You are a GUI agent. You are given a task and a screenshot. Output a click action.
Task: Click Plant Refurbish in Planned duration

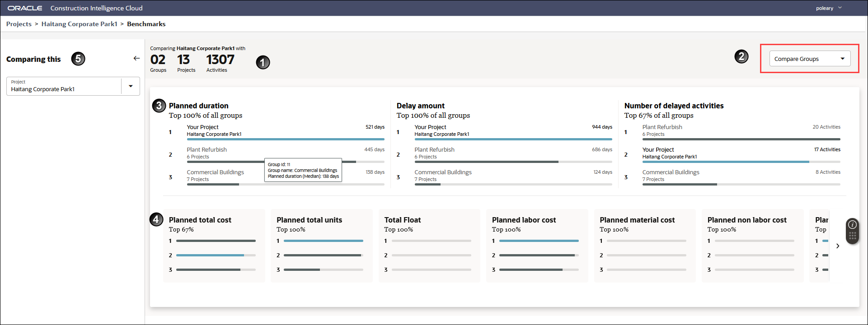[x=207, y=149]
